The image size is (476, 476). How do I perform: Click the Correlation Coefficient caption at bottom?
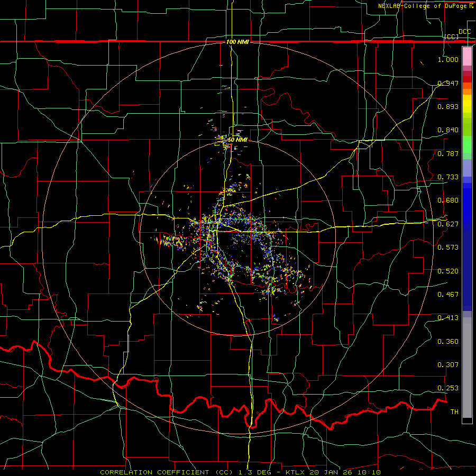(x=240, y=472)
